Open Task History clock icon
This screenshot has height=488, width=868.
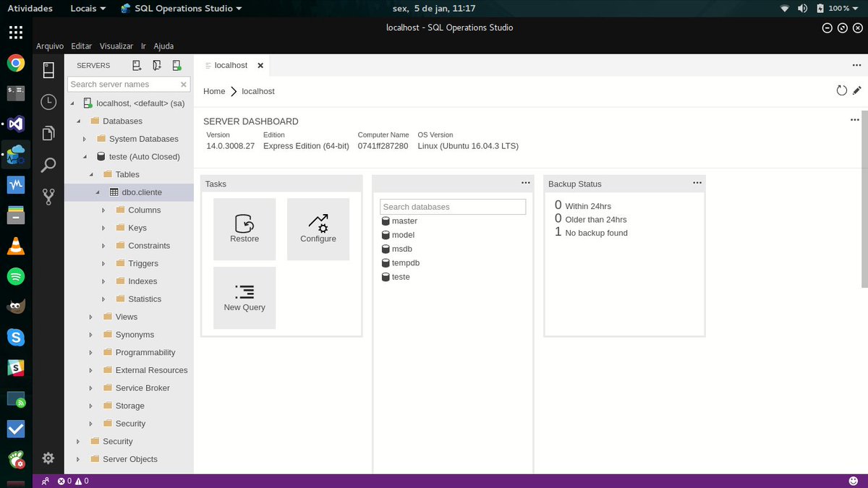click(48, 102)
